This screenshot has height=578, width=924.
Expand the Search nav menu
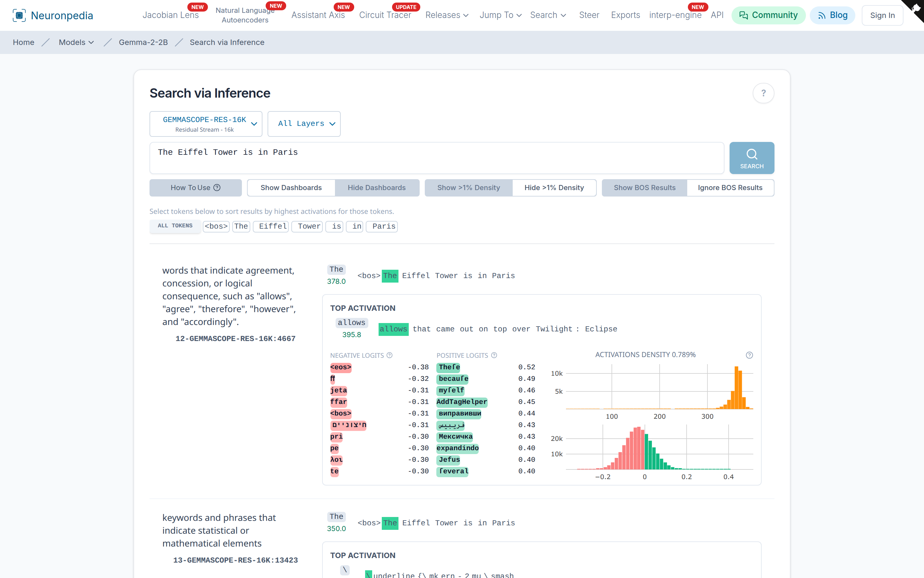548,15
